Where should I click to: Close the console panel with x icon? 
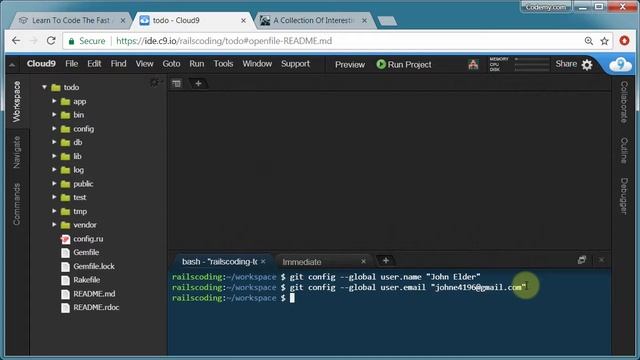(x=602, y=260)
